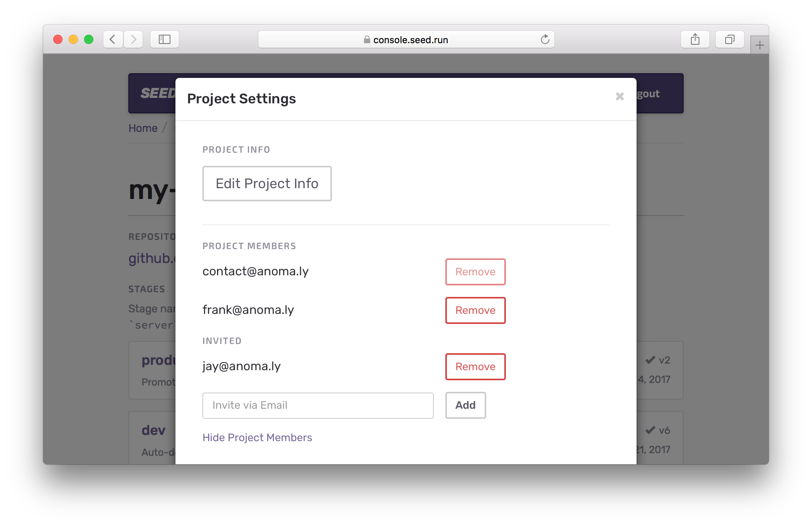Viewport: 812px width, 526px height.
Task: Toggle the Safari sidebar icon
Action: point(165,39)
